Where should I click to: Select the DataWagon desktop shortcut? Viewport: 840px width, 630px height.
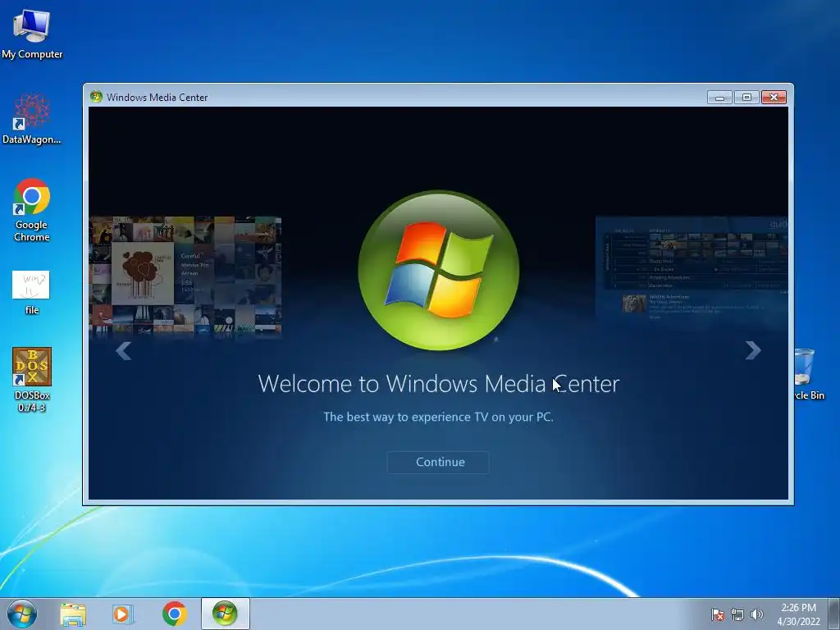[32, 119]
